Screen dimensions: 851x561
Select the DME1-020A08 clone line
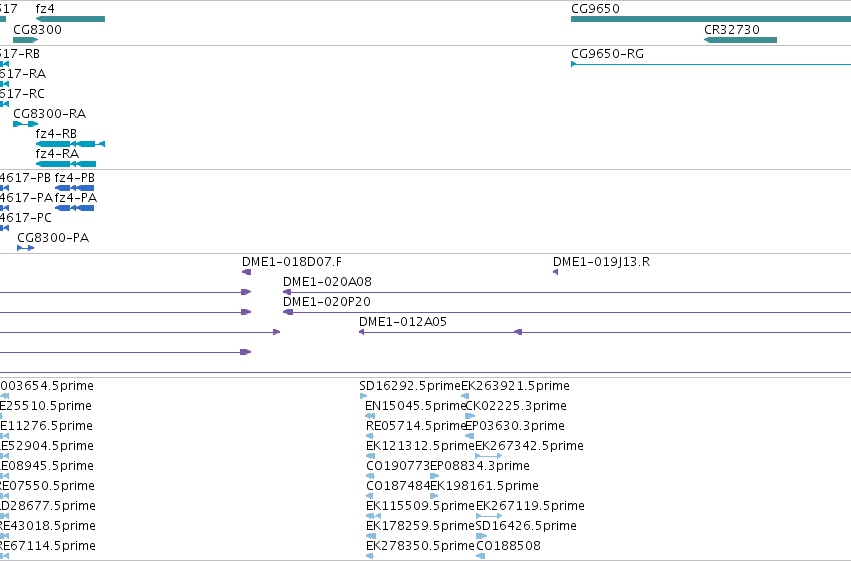[x=567, y=292]
